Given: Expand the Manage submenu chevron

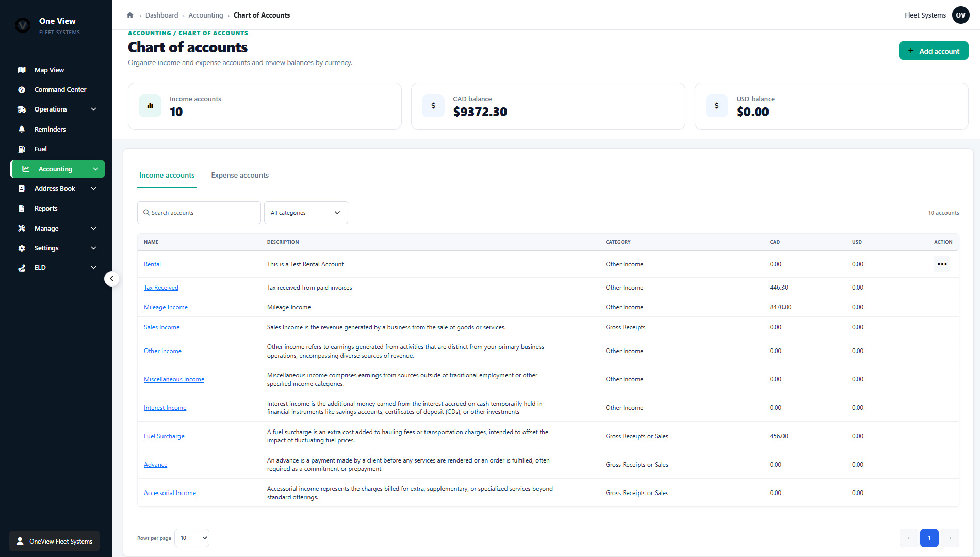Looking at the screenshot, I should [94, 228].
